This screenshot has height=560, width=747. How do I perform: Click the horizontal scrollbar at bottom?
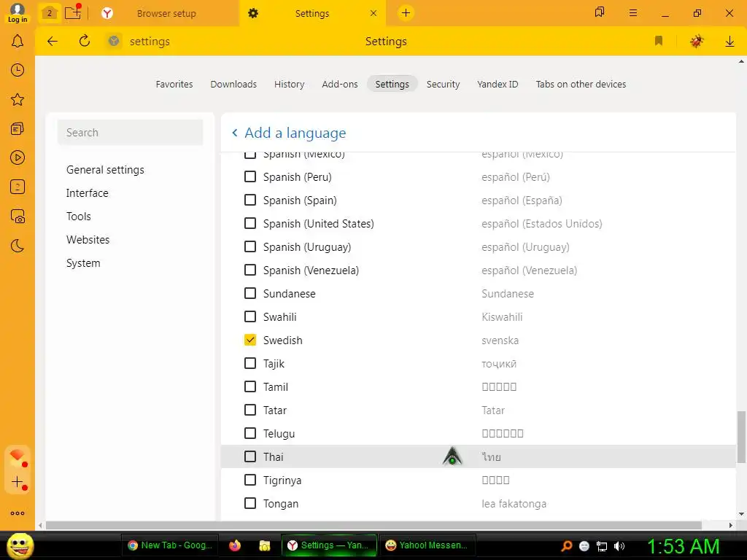(x=374, y=525)
